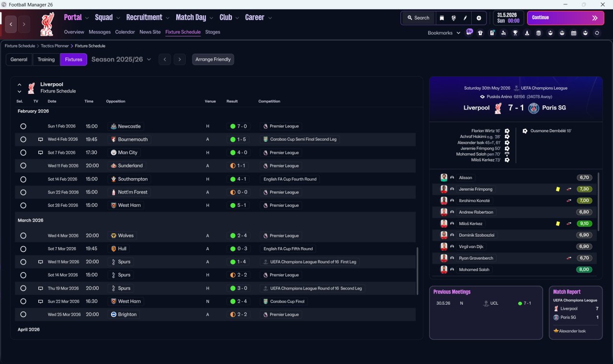Click the Arrange Friendly button
Image resolution: width=613 pixels, height=364 pixels.
click(x=213, y=59)
